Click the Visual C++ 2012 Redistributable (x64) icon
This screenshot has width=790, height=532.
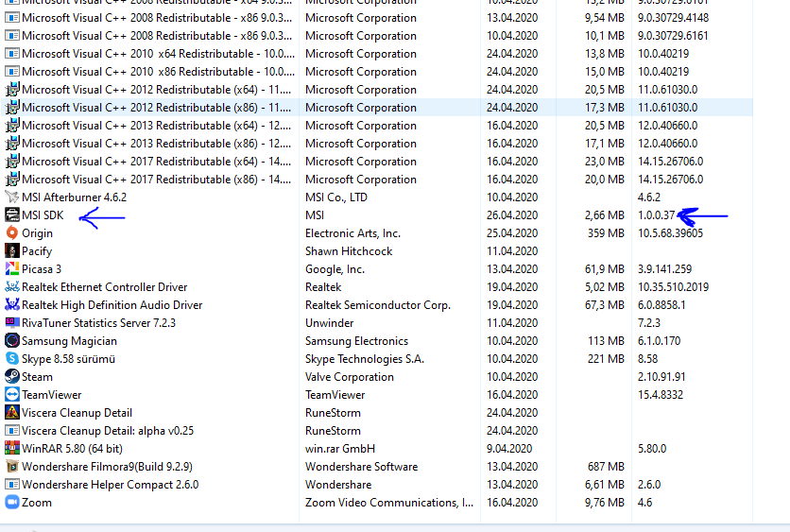pos(12,90)
